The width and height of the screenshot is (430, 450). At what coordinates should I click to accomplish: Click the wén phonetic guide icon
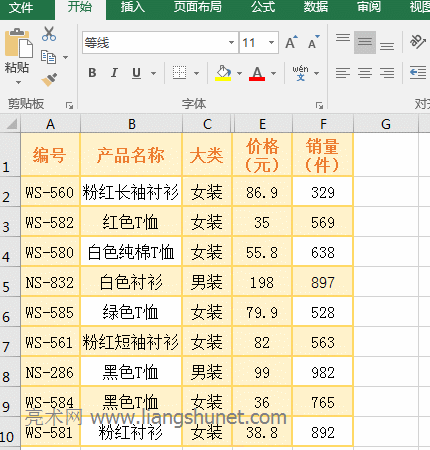point(300,73)
